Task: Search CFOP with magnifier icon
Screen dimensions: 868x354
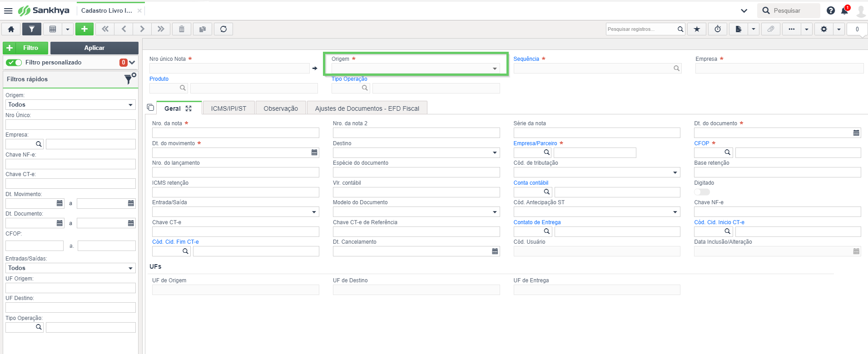Action: [727, 152]
